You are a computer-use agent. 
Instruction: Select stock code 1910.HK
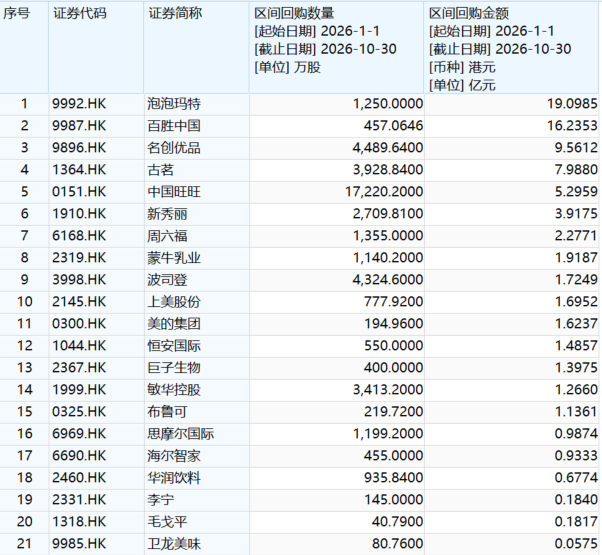79,214
